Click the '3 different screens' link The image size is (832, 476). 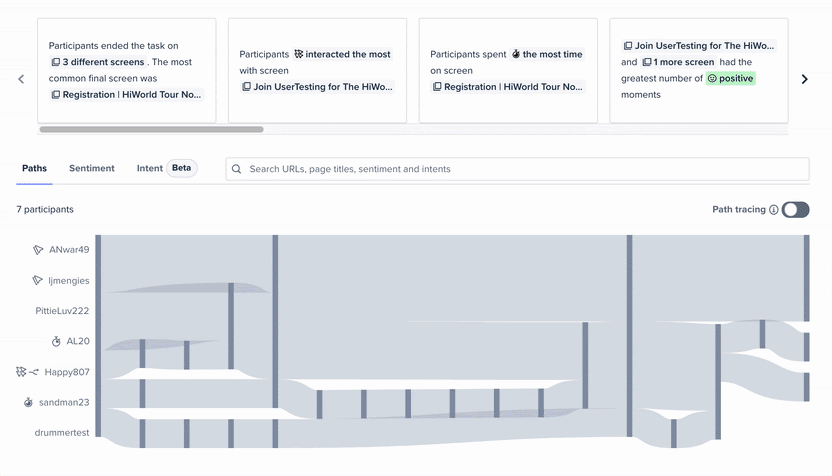[99, 62]
